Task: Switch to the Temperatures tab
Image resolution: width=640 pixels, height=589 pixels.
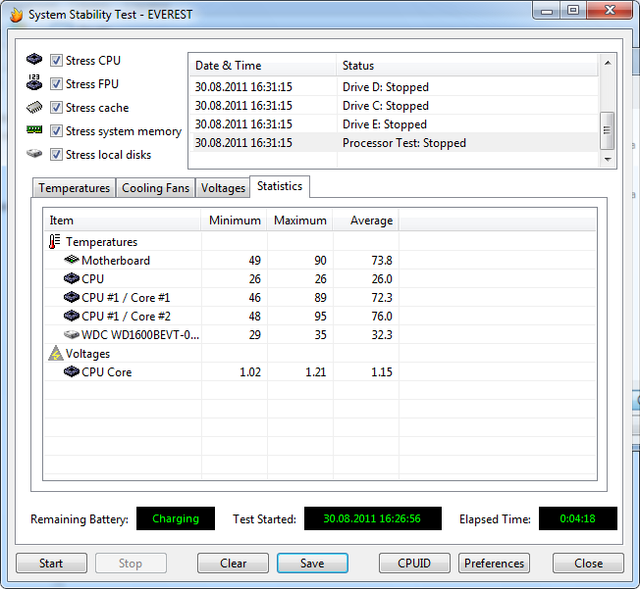Action: click(74, 188)
